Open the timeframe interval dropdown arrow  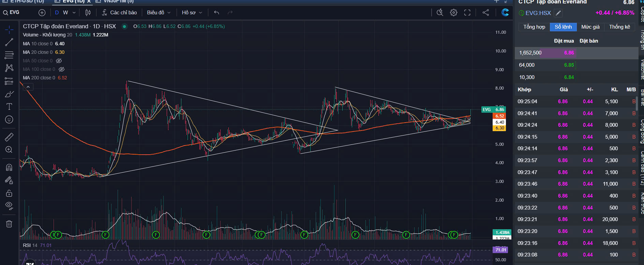tap(74, 13)
